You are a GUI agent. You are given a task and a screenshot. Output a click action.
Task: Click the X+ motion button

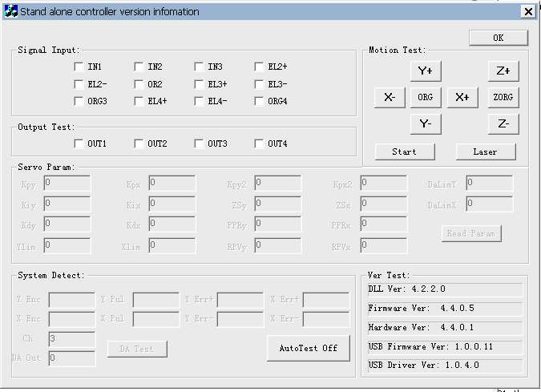click(462, 98)
